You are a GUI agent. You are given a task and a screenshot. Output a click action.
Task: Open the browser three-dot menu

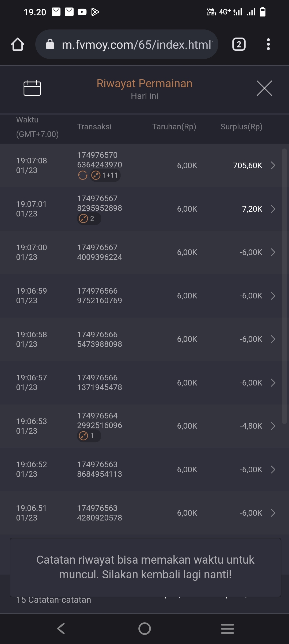coord(268,44)
